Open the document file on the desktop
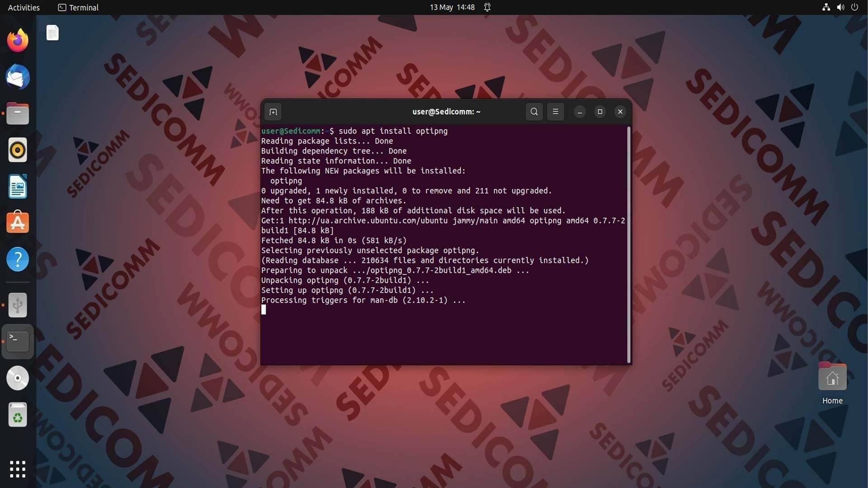The height and width of the screenshot is (488, 868). [x=52, y=33]
